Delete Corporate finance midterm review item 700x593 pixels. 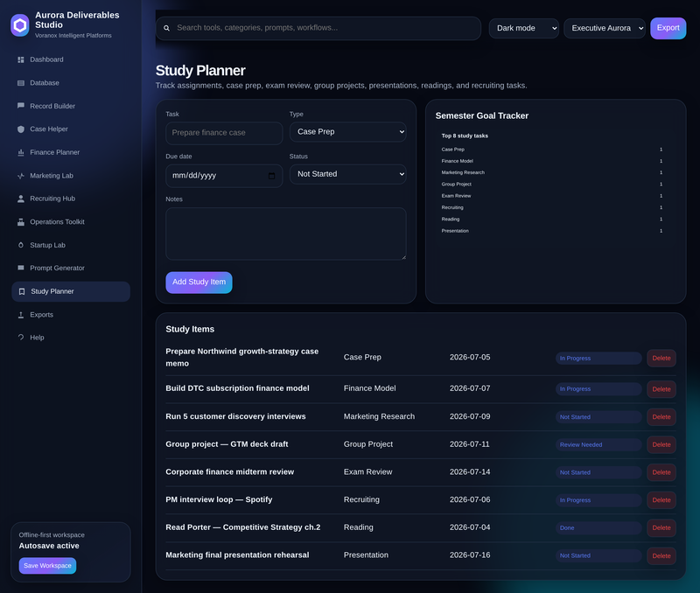tap(661, 472)
